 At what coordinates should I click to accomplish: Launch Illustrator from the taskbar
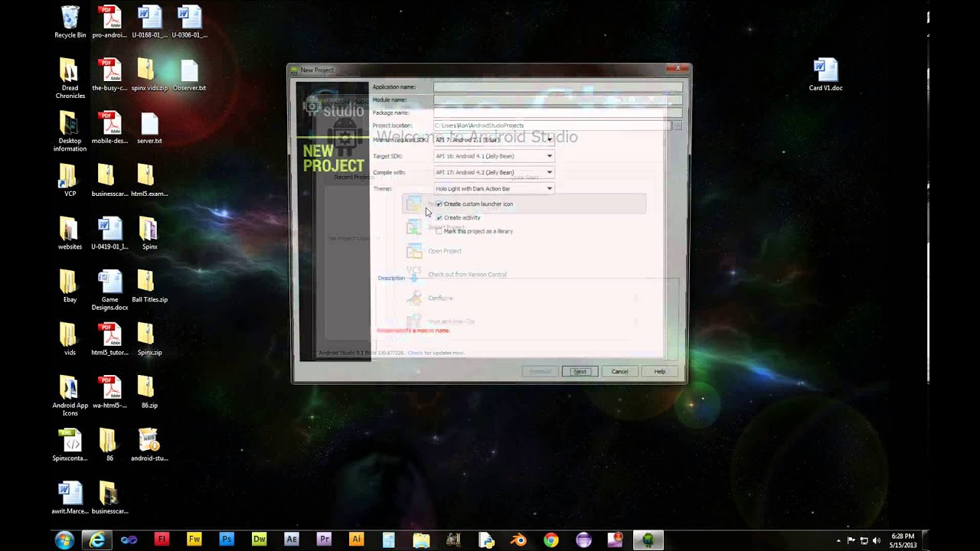coord(356,540)
